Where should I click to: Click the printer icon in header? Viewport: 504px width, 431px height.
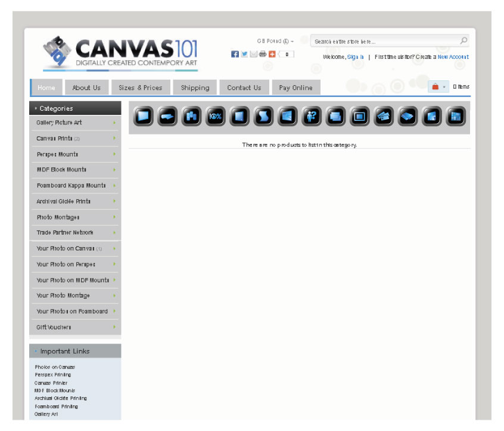click(262, 54)
